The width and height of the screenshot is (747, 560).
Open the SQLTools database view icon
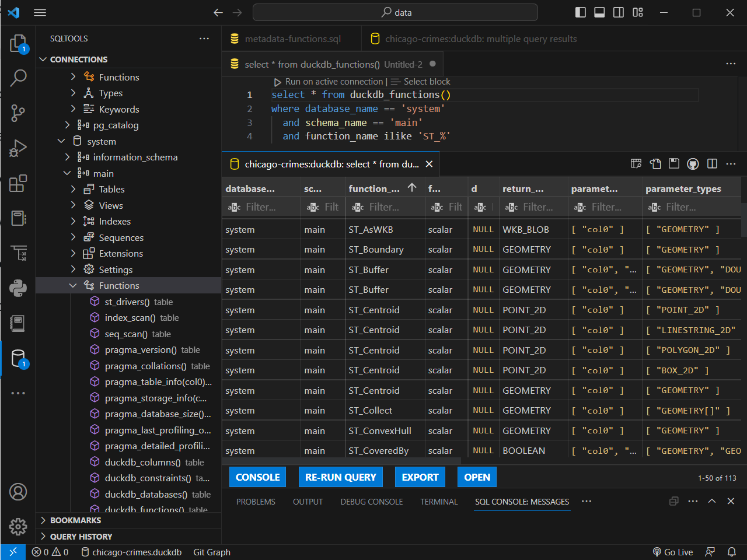tap(18, 358)
